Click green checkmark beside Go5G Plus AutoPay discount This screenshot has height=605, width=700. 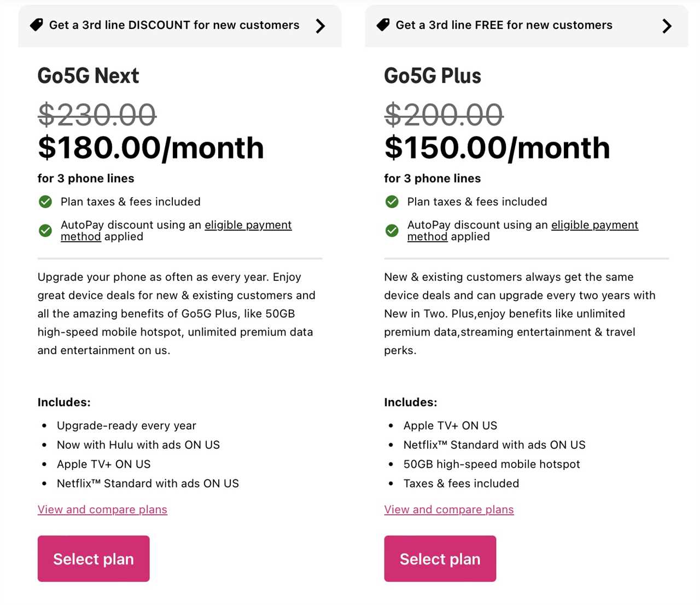[x=392, y=231]
